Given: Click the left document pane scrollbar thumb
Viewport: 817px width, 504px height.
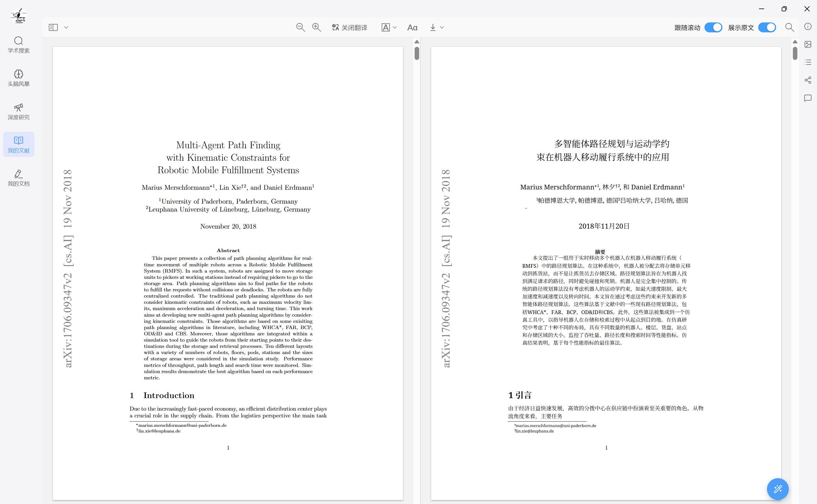Looking at the screenshot, I should pyautogui.click(x=417, y=53).
